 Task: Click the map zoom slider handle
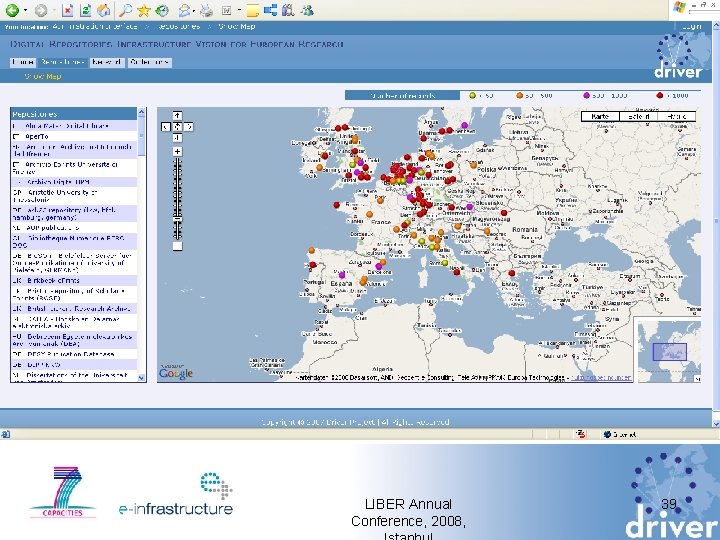coord(177,219)
